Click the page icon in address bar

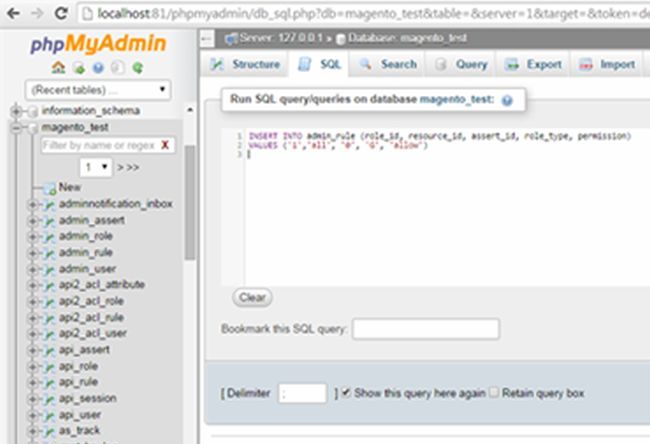pyautogui.click(x=87, y=14)
